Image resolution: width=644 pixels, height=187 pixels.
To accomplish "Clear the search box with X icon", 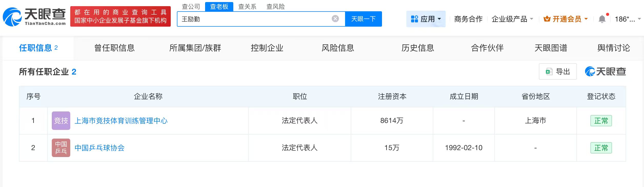I will pos(335,19).
